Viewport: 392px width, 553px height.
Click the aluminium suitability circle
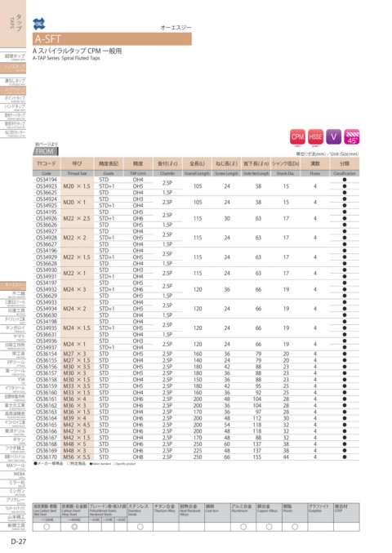click(243, 527)
